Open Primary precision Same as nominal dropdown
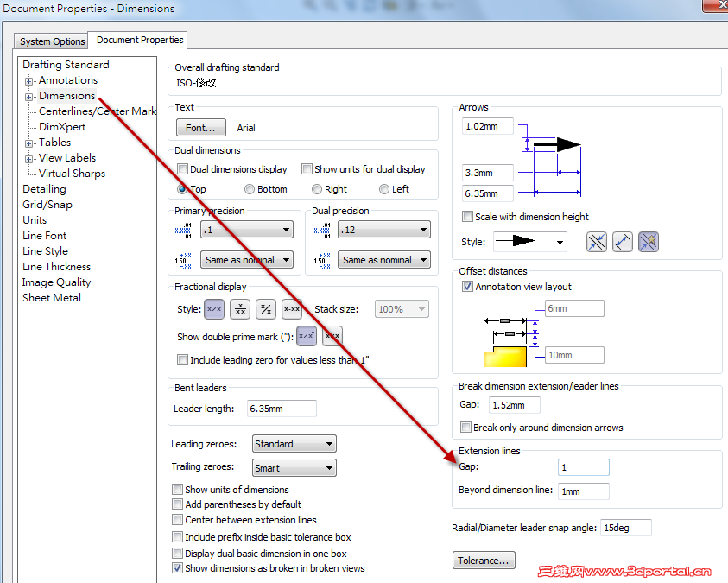Viewport: 728px width, 583px height. coord(246,260)
